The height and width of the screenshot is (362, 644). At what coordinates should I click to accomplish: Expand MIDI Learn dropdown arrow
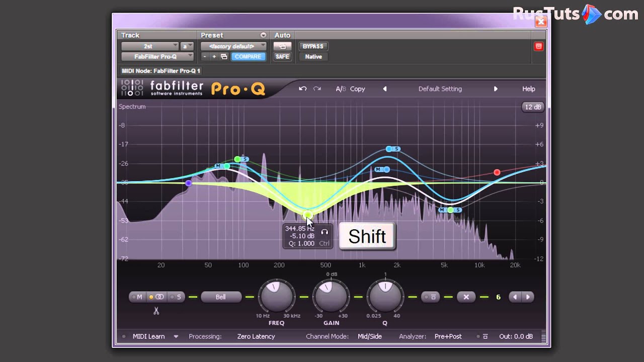coord(176,336)
